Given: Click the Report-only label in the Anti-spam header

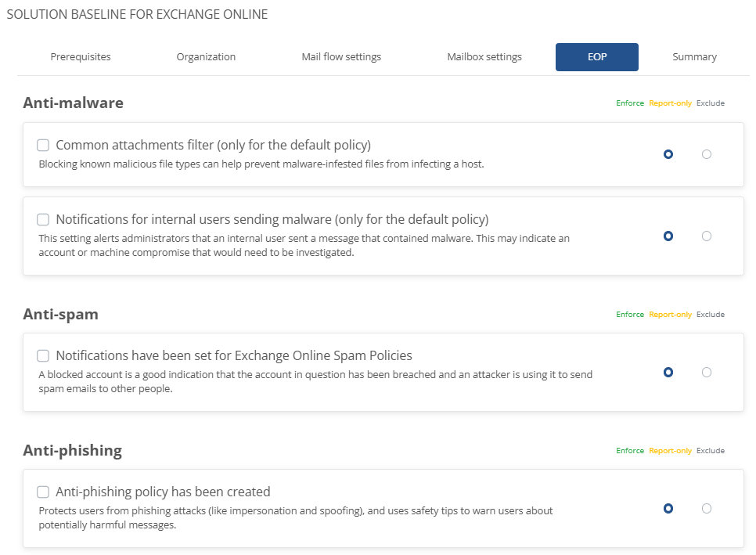Looking at the screenshot, I should click(x=670, y=315).
